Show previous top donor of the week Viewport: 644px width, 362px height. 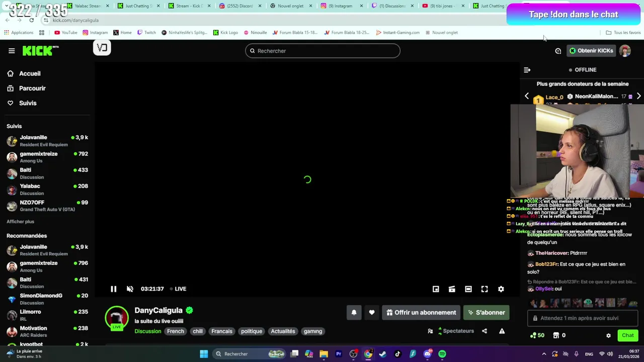(x=527, y=96)
